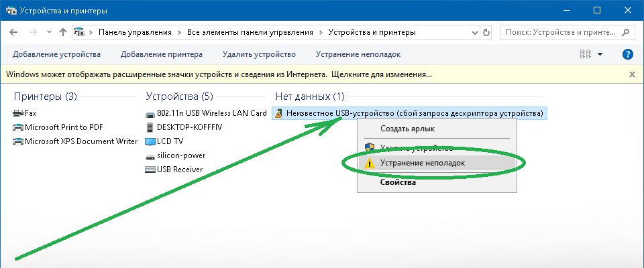Click LCD TV device name
This screenshot has height=268, width=644.
(170, 141)
